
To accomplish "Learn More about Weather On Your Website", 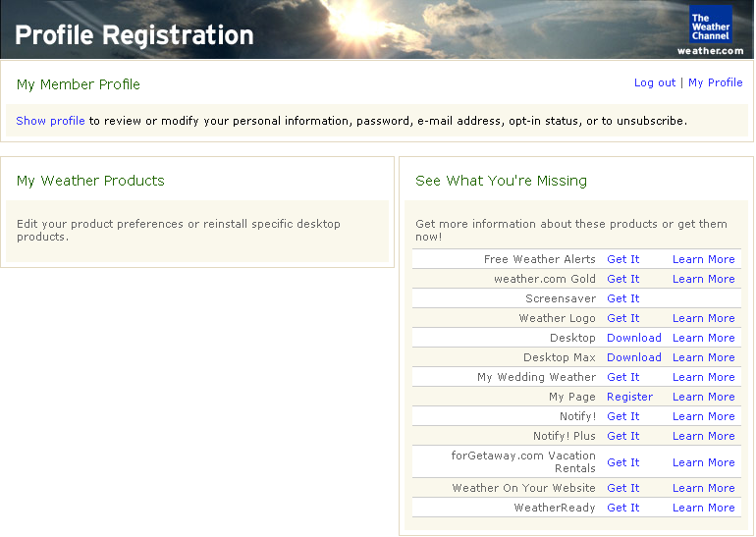I will pyautogui.click(x=703, y=488).
